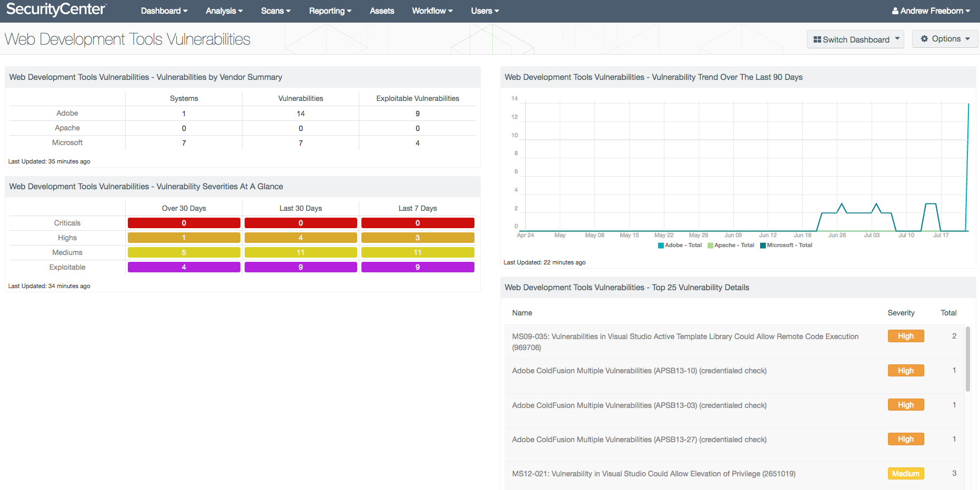Click Criticals Over 30 Days red cell

pos(184,223)
